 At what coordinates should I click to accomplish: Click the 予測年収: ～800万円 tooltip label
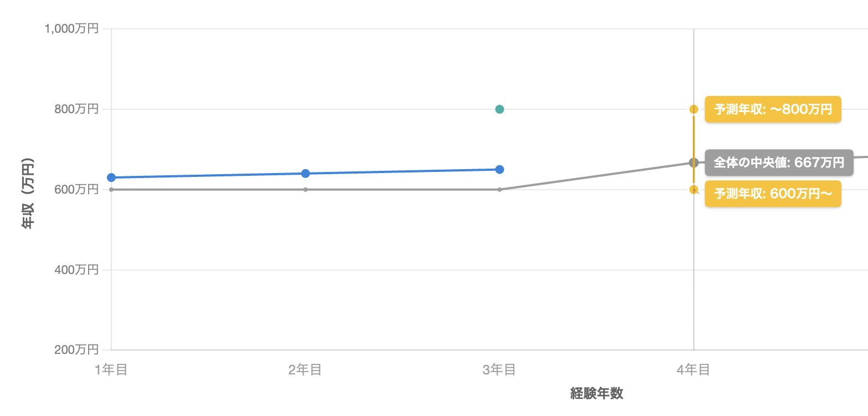click(773, 109)
